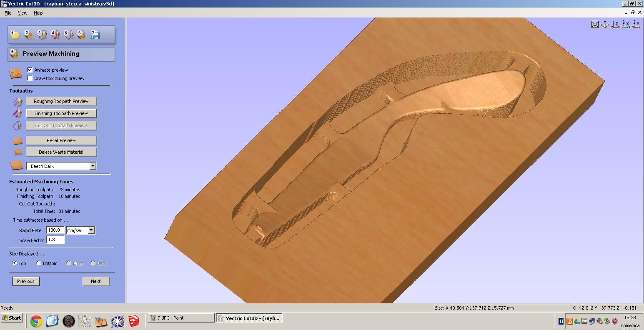Click the reset preview block icon
The height and width of the screenshot is (330, 644).
tap(17, 140)
